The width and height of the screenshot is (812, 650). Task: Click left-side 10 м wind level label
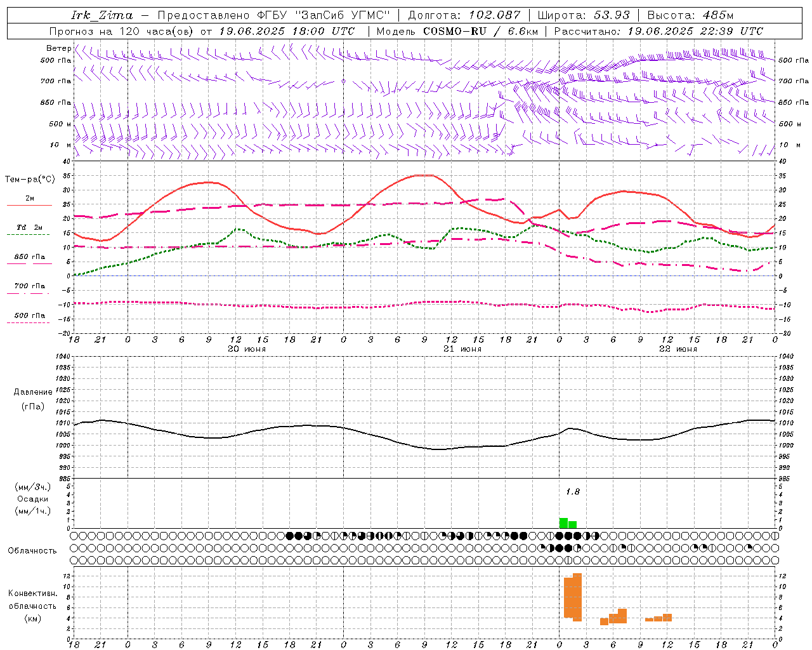60,145
